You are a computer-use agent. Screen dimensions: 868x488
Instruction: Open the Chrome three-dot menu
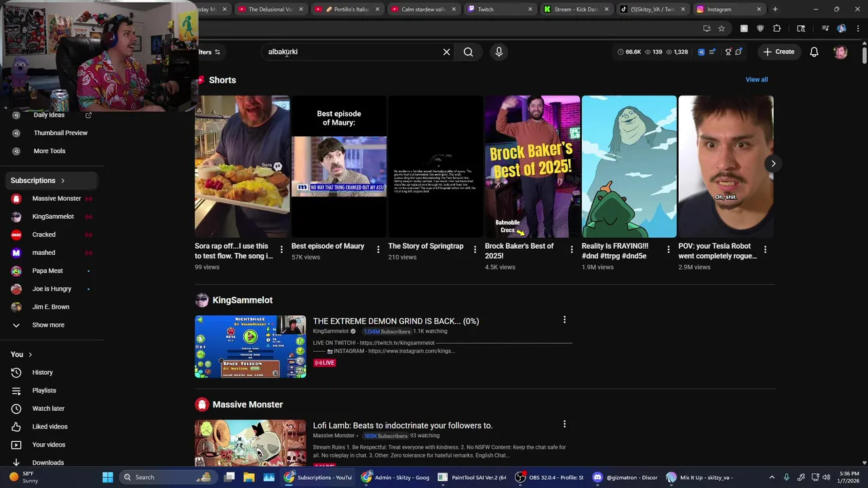click(858, 28)
